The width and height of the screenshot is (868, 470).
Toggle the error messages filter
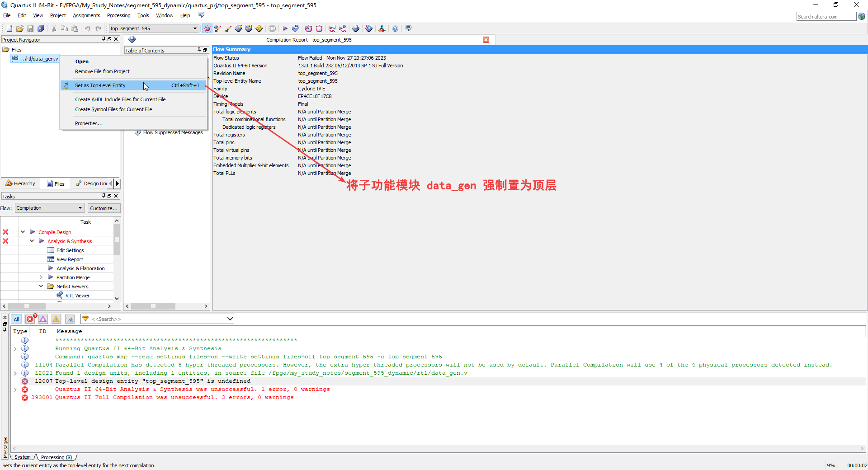click(30, 319)
